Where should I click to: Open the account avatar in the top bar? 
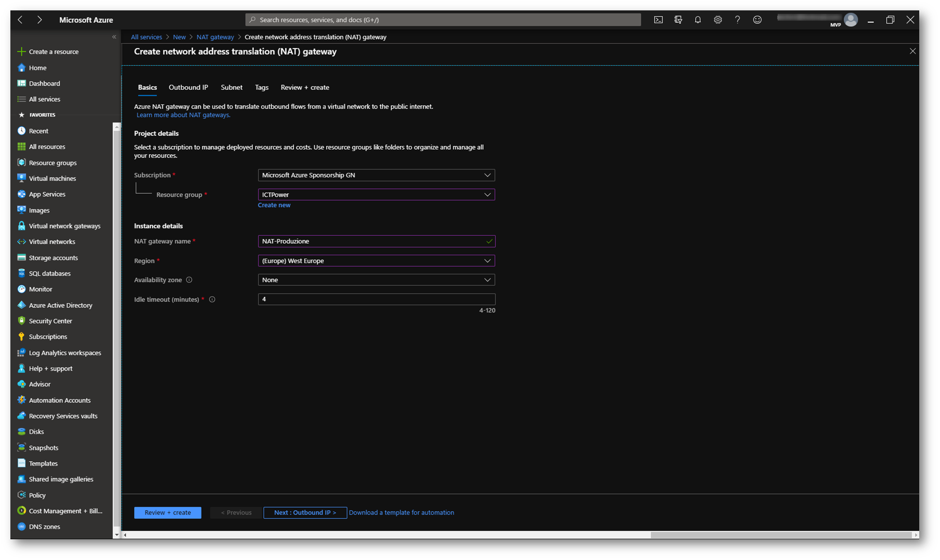850,20
